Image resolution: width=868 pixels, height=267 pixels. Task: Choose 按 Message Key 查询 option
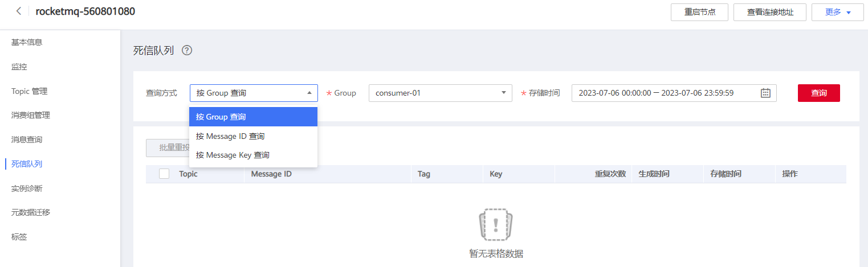(253, 155)
